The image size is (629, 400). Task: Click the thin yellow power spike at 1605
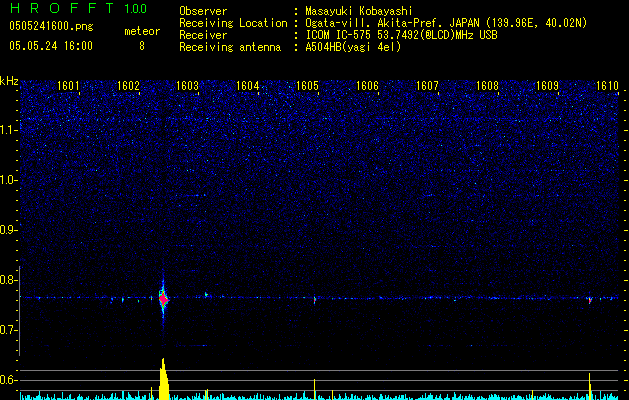[314, 389]
